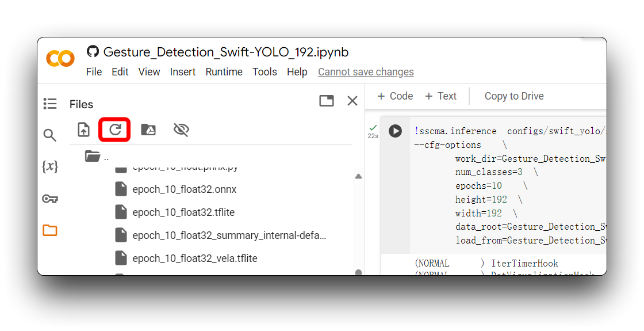The image size is (644, 331).
Task: Click the file icon of epoch_10_float32_vela.tflite
Action: [121, 258]
